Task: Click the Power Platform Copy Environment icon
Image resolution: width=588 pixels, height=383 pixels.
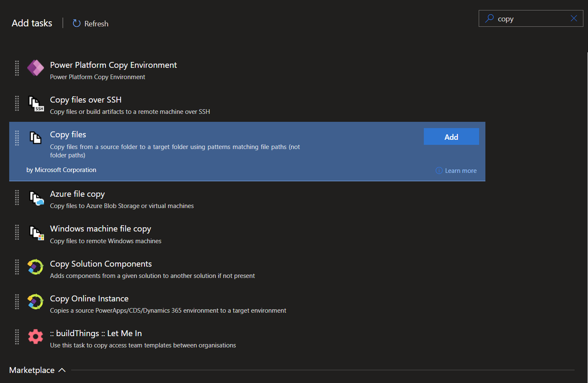Action: point(36,68)
